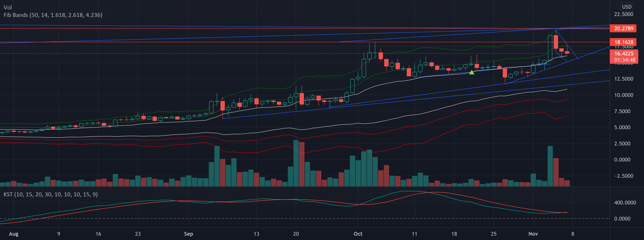Select the Aug label on the time axis
644x240 pixels.
click(14, 234)
